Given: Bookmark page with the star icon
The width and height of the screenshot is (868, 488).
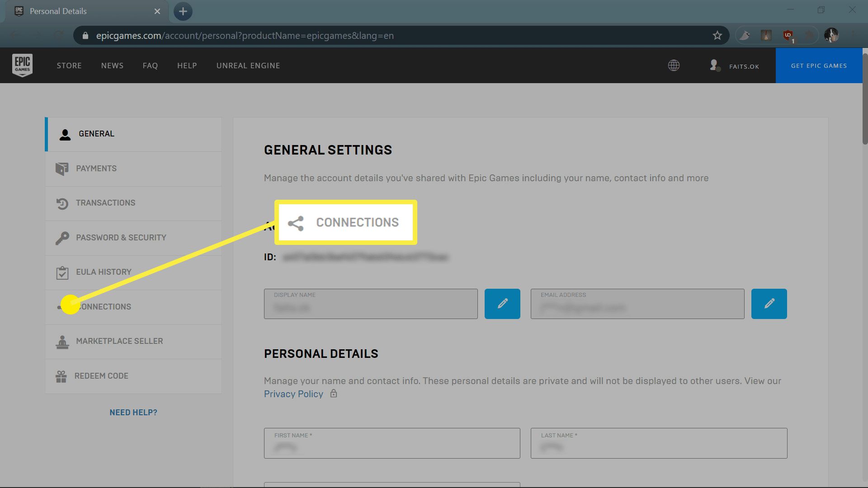Looking at the screenshot, I should tap(717, 36).
